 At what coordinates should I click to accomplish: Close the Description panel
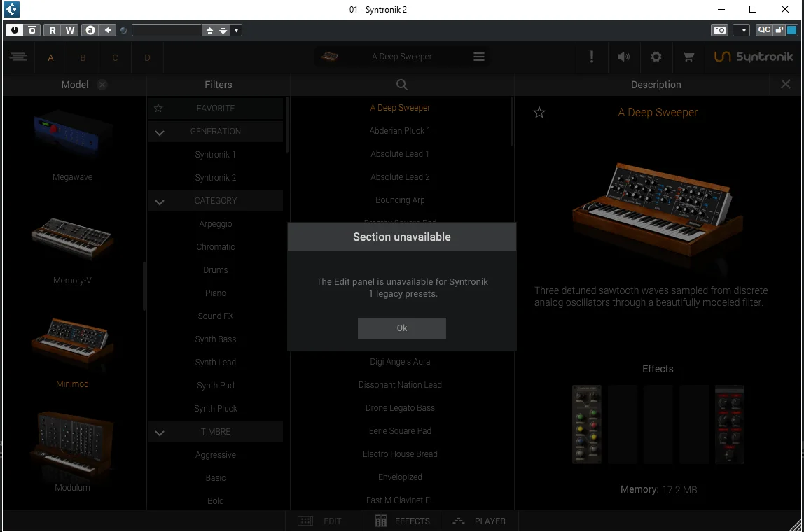click(786, 84)
